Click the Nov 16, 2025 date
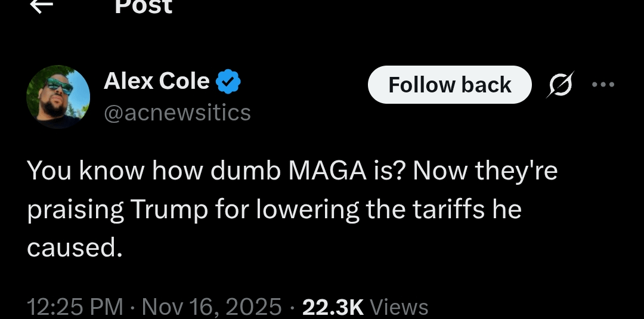 [x=212, y=306]
